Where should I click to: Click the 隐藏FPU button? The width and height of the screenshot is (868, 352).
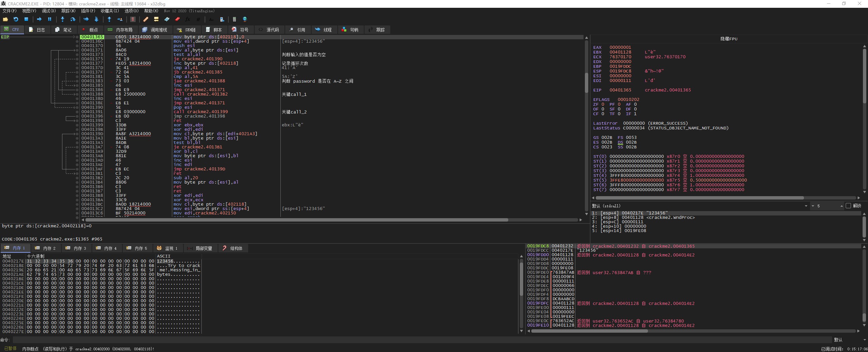click(x=729, y=39)
